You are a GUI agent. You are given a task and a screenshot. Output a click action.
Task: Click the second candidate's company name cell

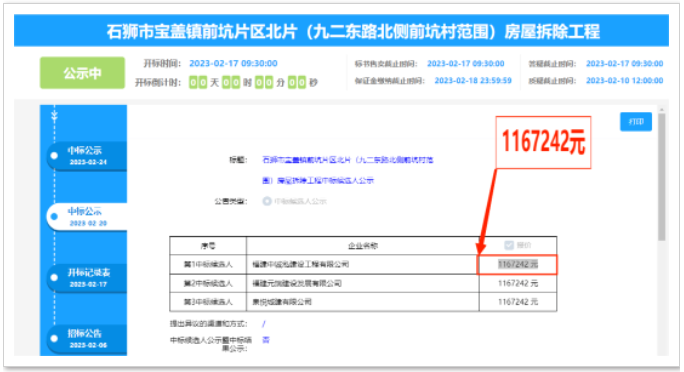pos(363,283)
